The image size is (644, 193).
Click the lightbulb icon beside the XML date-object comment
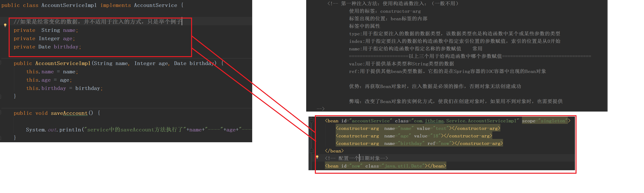coord(317,157)
